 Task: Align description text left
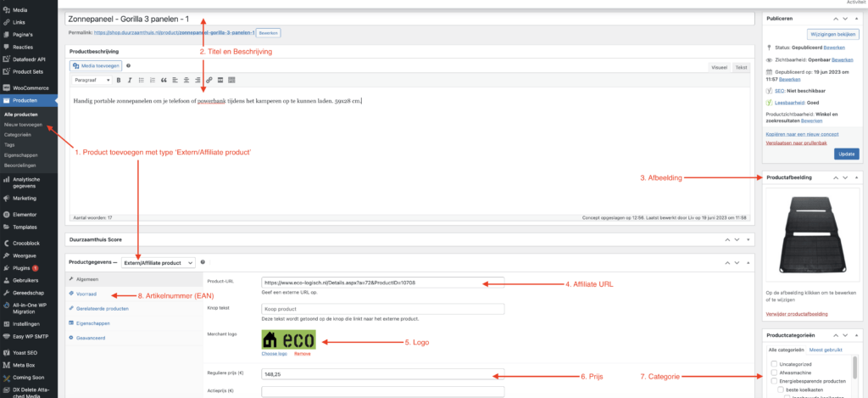click(175, 81)
